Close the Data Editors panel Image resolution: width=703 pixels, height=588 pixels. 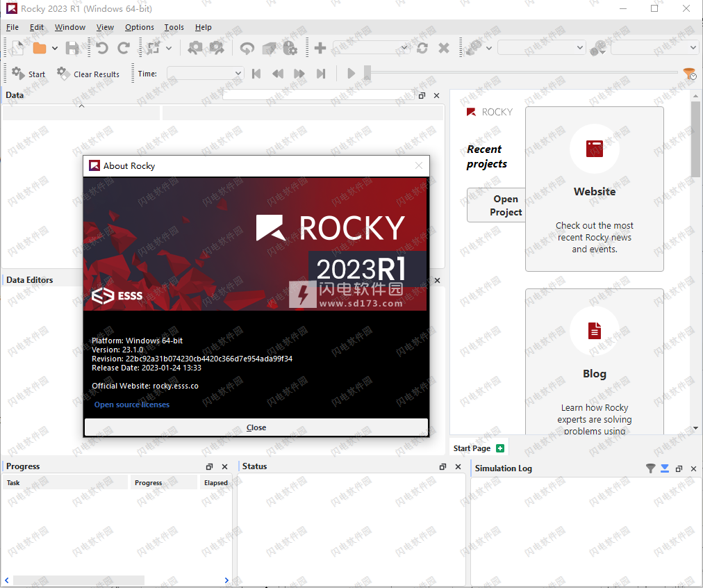click(437, 280)
